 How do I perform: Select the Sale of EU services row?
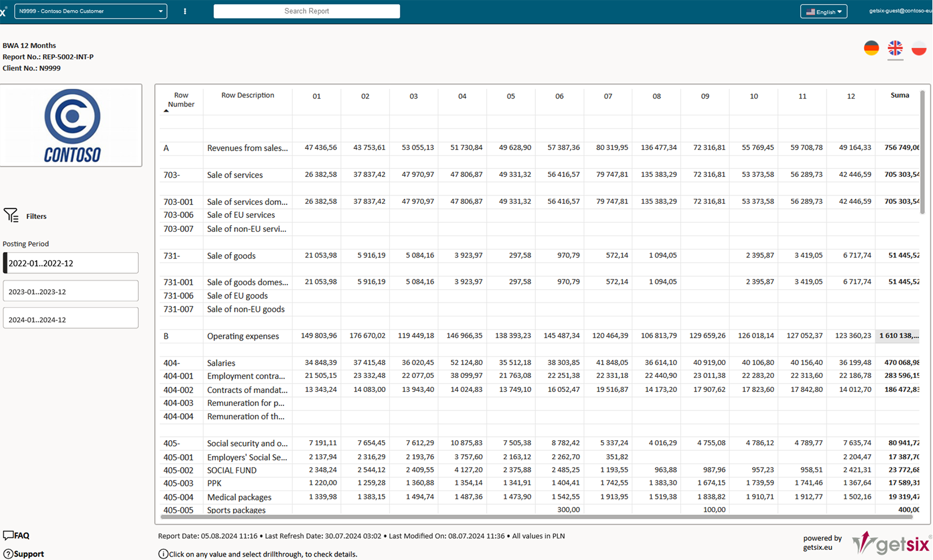coord(539,215)
